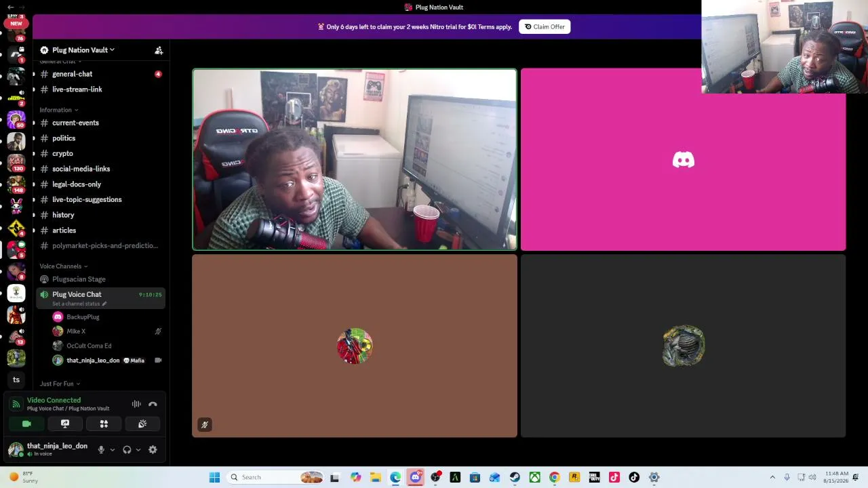This screenshot has height=488, width=868.
Task: Click the Video Connected status text
Action: [x=54, y=401]
